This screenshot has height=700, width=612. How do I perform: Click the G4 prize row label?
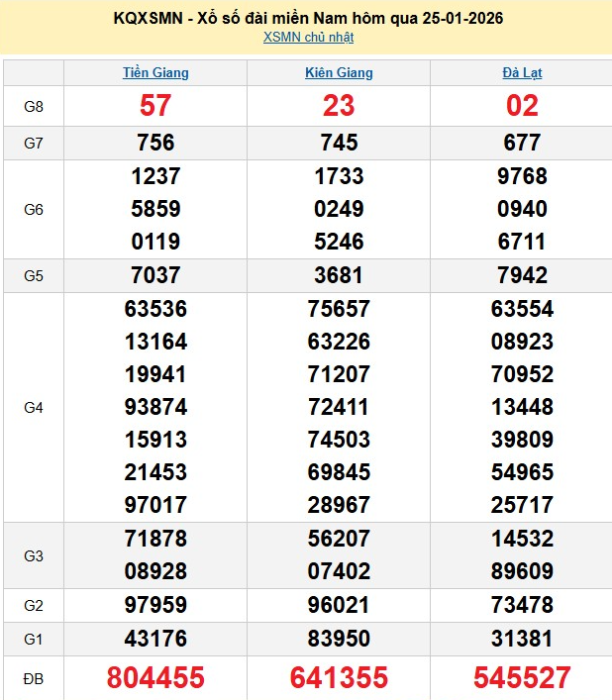(34, 407)
